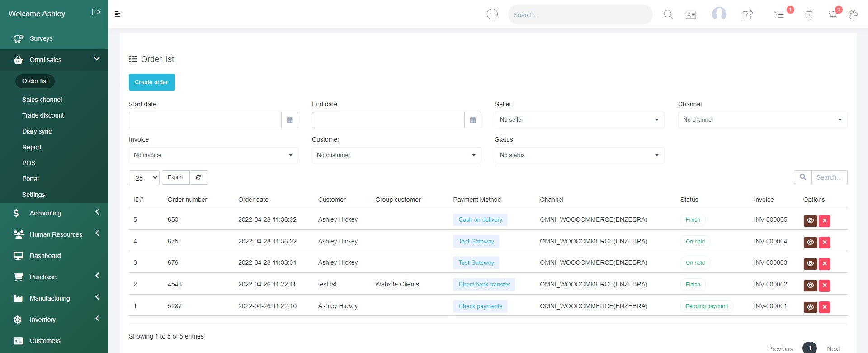
Task: Open the Seller dropdown showing No seller
Action: click(579, 120)
